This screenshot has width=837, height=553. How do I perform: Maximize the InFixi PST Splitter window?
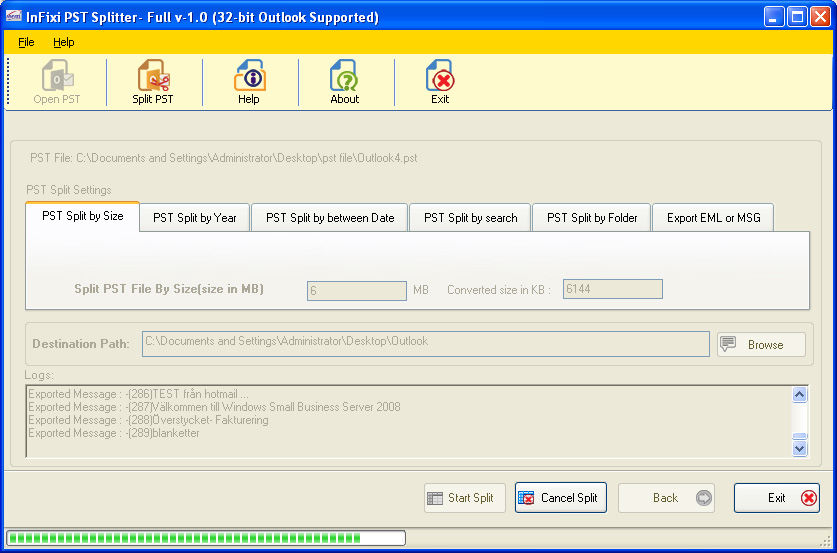[797, 17]
